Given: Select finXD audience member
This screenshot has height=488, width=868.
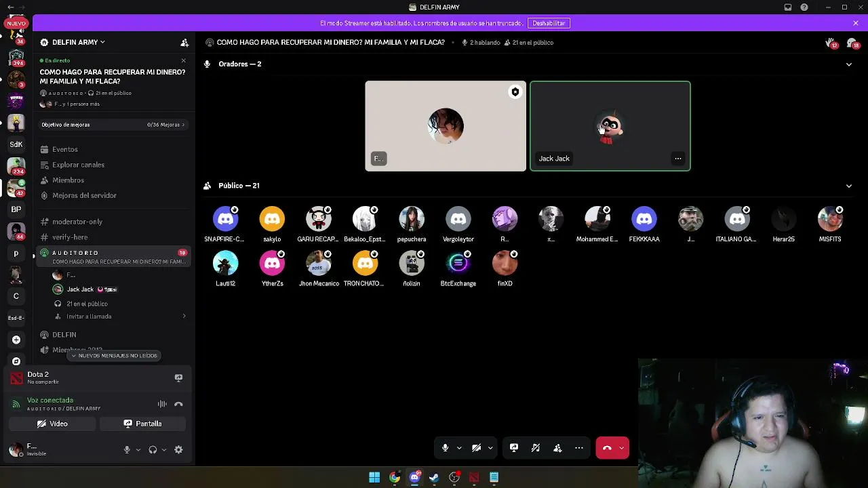Looking at the screenshot, I should point(505,269).
